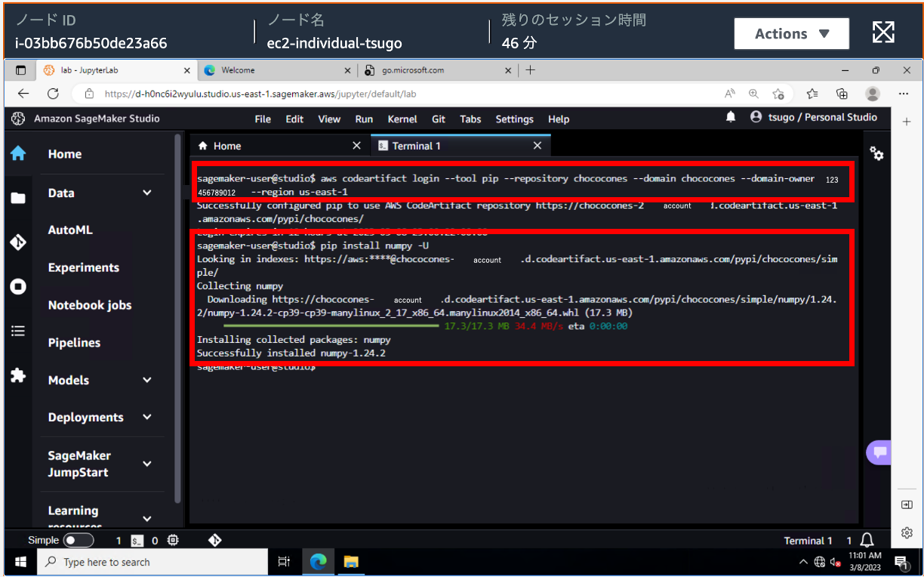The width and height of the screenshot is (924, 577).
Task: Click the notifications bell icon
Action: 730,119
